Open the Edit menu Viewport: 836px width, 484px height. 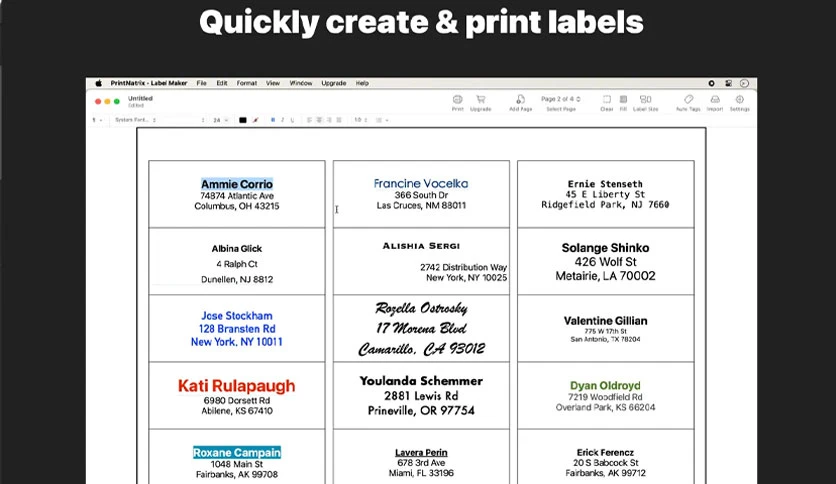[x=222, y=83]
